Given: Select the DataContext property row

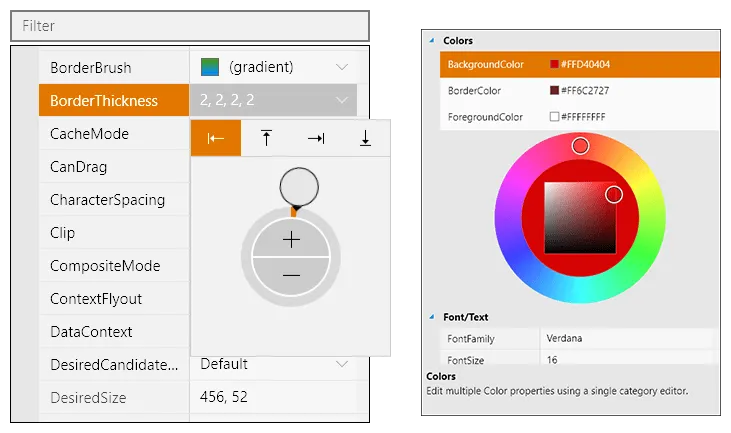Looking at the screenshot, I should (114, 331).
